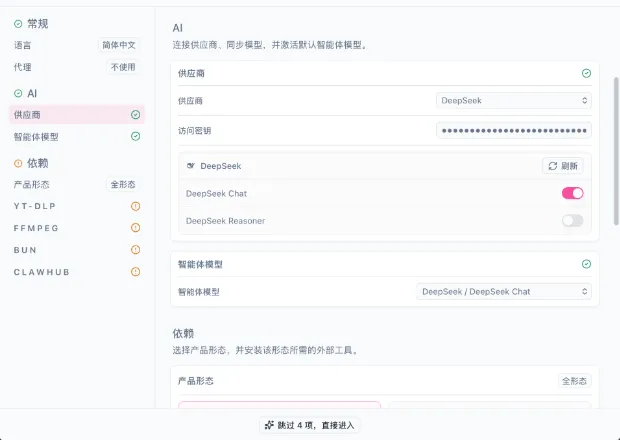Click 跳过 4 项，直接进入 button
Screen dimensions: 620x440
(x=310, y=425)
